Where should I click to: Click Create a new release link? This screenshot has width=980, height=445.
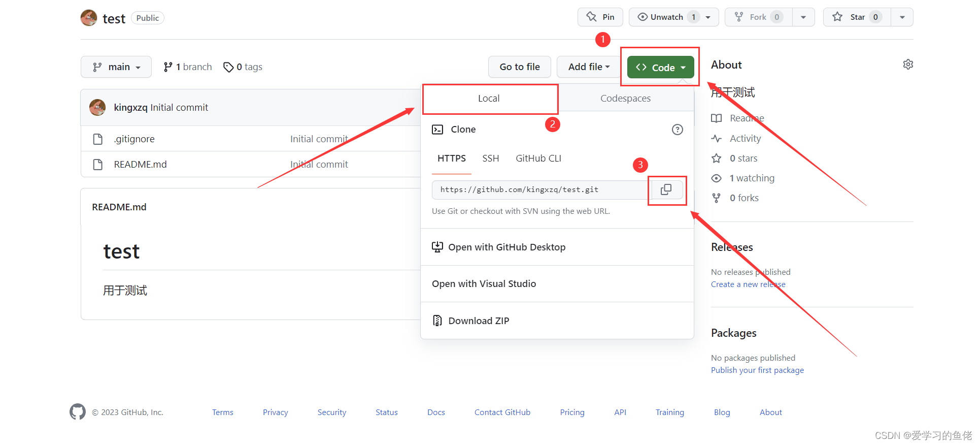point(748,284)
